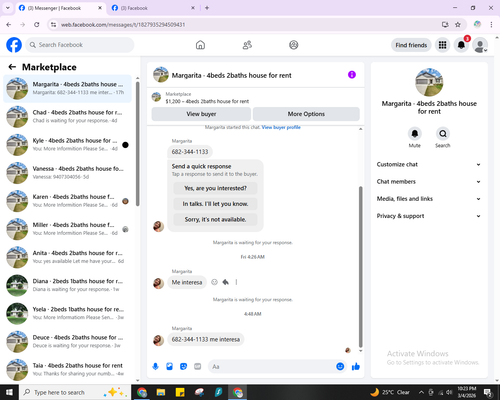Image resolution: width=500 pixels, height=400 pixels.
Task: Open the $1,200 Marketplace listing link
Action: tap(207, 101)
